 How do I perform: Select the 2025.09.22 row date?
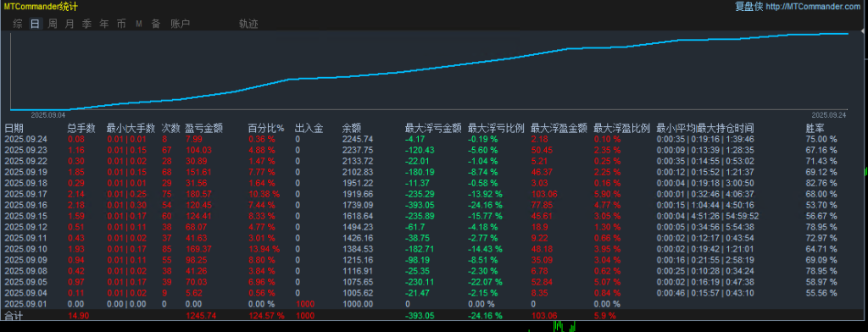(x=25, y=161)
